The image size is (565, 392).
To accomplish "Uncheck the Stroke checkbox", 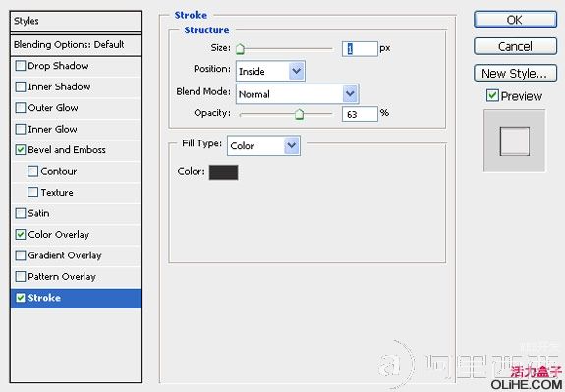I will 21,298.
